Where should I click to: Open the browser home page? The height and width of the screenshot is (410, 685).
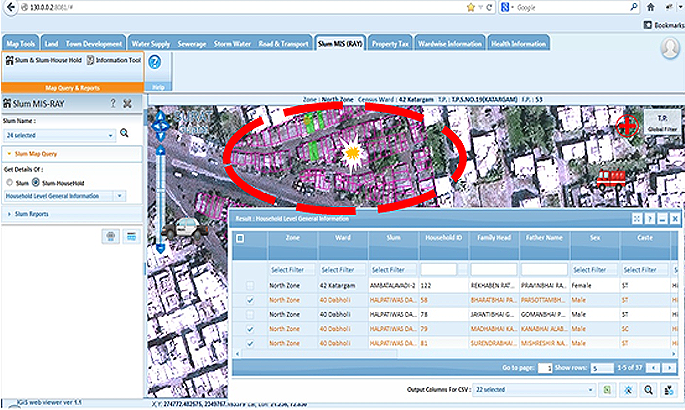tap(651, 7)
